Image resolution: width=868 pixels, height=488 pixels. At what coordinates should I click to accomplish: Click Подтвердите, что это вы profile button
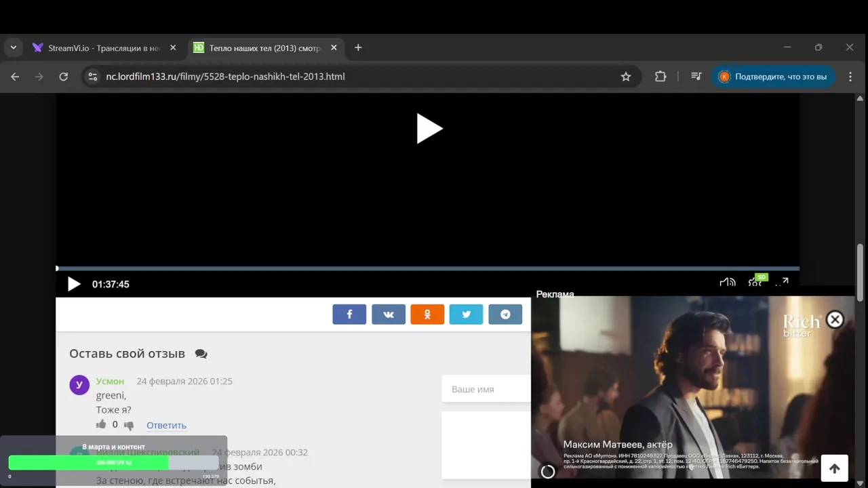click(773, 77)
